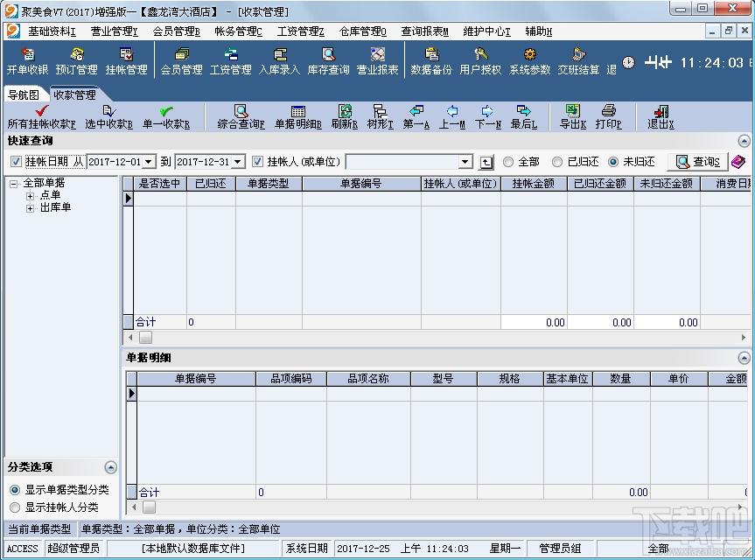This screenshot has width=755, height=560.
Task: Open the 帐务管理 menu
Action: click(x=238, y=31)
